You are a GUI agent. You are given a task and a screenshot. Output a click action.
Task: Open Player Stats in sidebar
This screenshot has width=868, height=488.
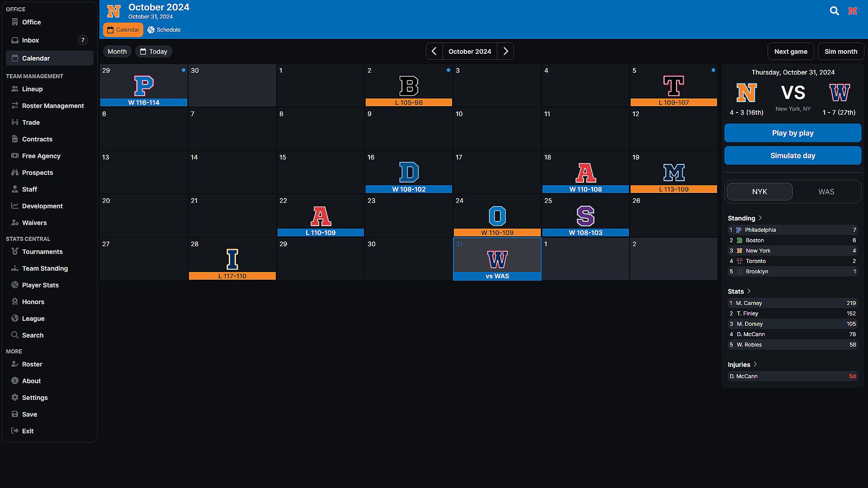coord(40,285)
